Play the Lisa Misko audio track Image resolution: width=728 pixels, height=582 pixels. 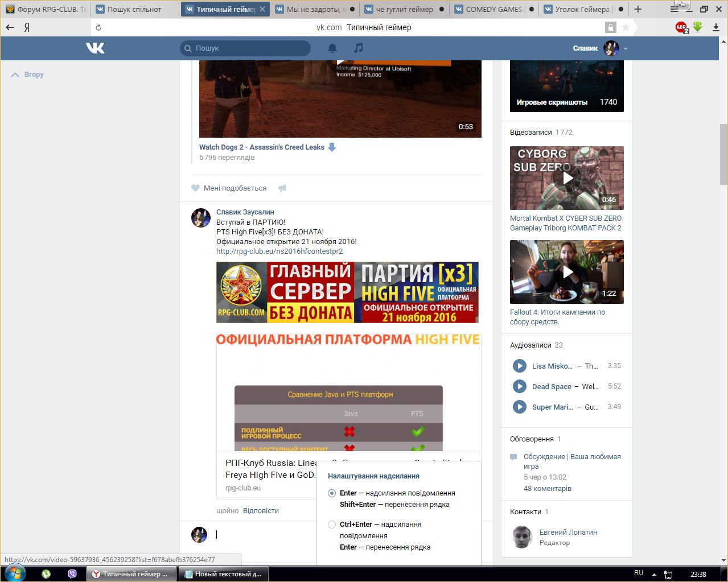[519, 366]
